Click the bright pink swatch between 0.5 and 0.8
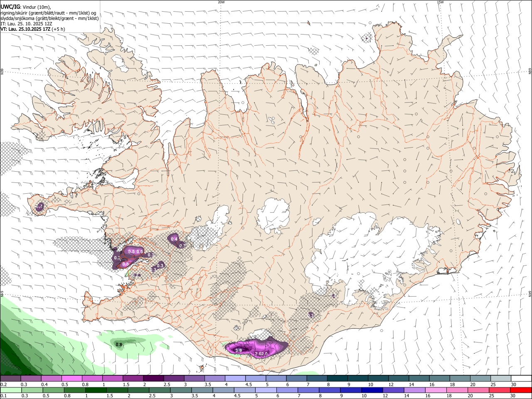 tap(72, 379)
